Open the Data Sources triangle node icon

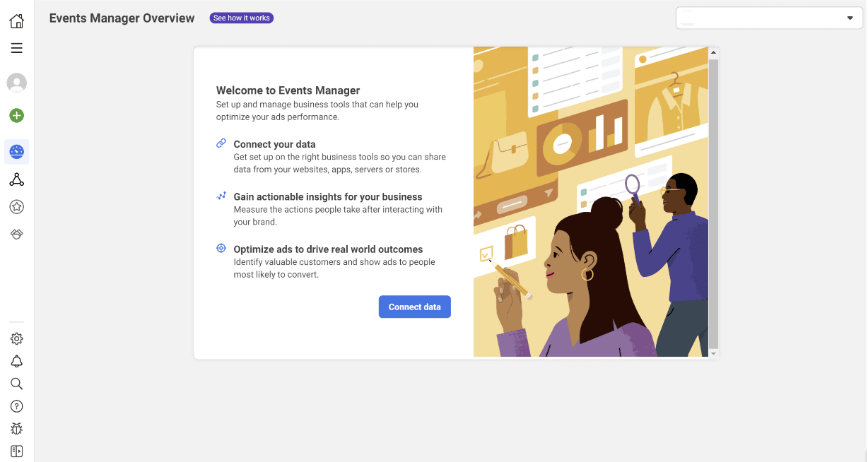coord(17,180)
